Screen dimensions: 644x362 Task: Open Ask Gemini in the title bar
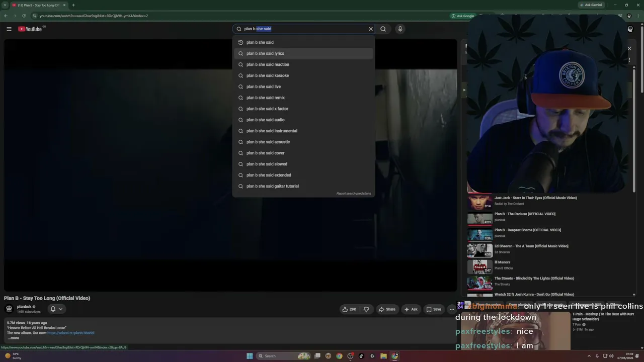pos(591,5)
